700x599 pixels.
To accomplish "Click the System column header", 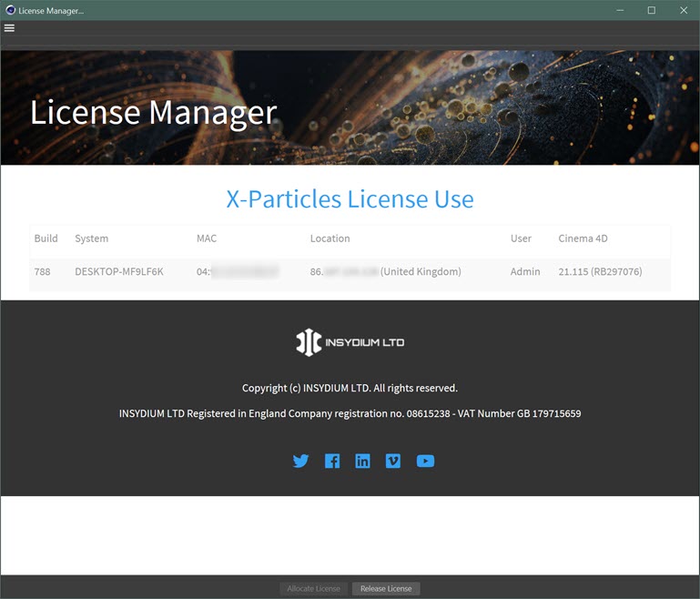I will (92, 239).
